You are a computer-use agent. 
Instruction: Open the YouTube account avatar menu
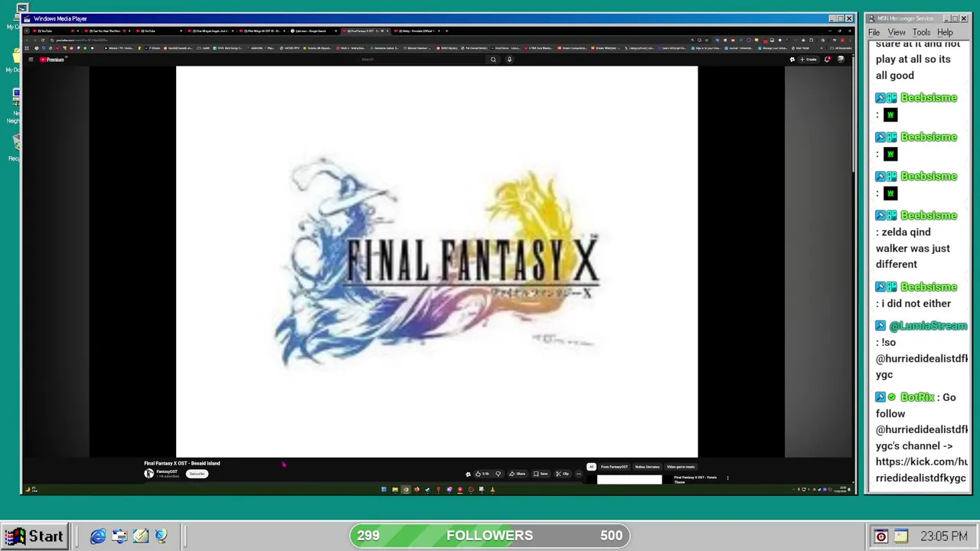pos(841,59)
